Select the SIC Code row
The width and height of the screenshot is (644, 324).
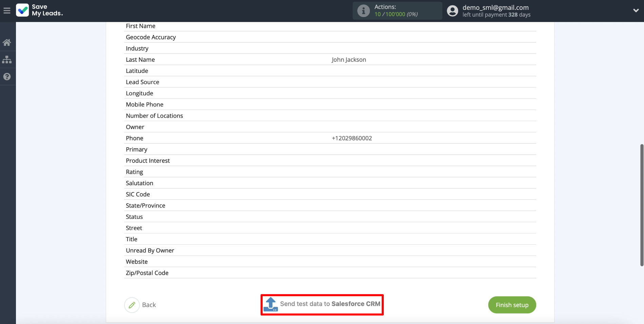pyautogui.click(x=330, y=194)
